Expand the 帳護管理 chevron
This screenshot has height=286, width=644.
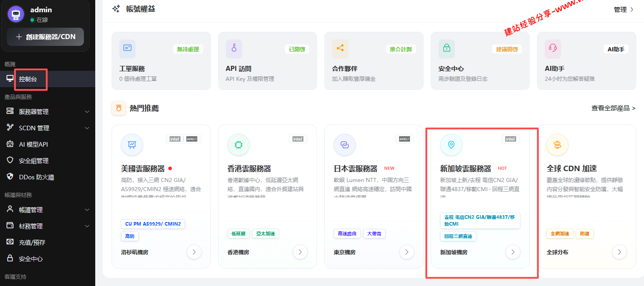(87, 210)
